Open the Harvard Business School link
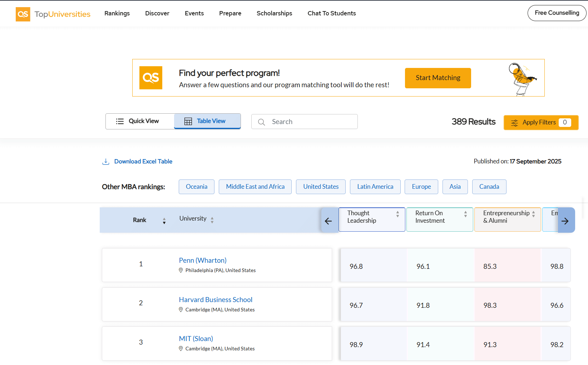The image size is (588, 365). [x=216, y=300]
